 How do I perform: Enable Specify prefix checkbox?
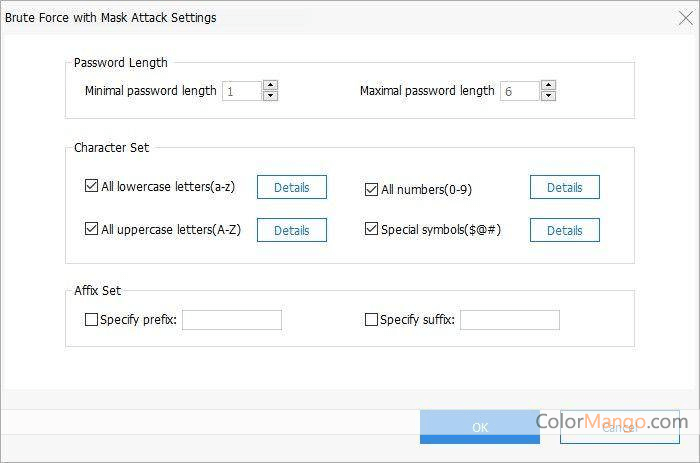click(92, 320)
